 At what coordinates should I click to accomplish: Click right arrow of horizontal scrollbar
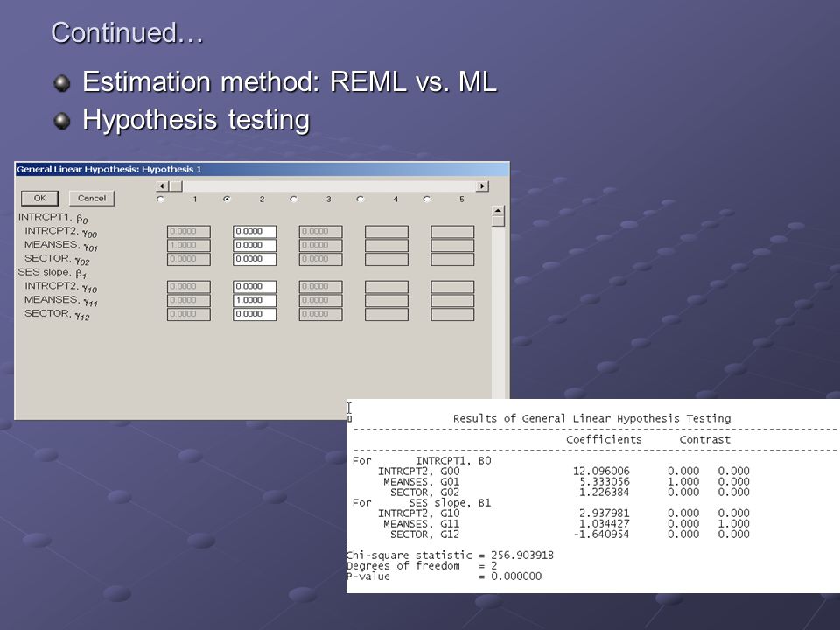(482, 185)
